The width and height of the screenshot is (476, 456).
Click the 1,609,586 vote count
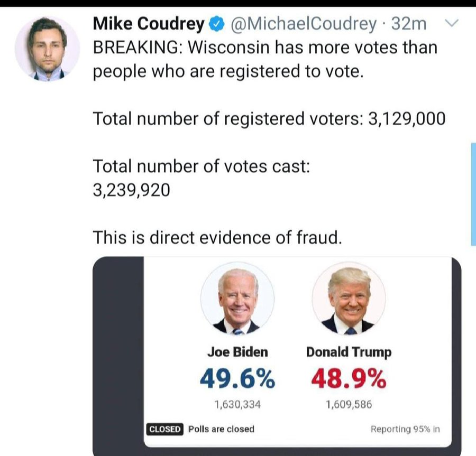pyautogui.click(x=349, y=405)
